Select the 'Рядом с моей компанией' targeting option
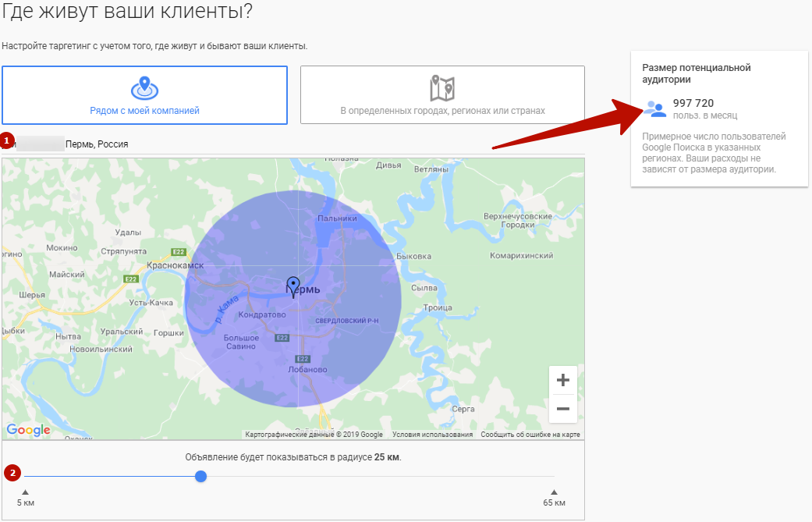The image size is (812, 522). [144, 95]
